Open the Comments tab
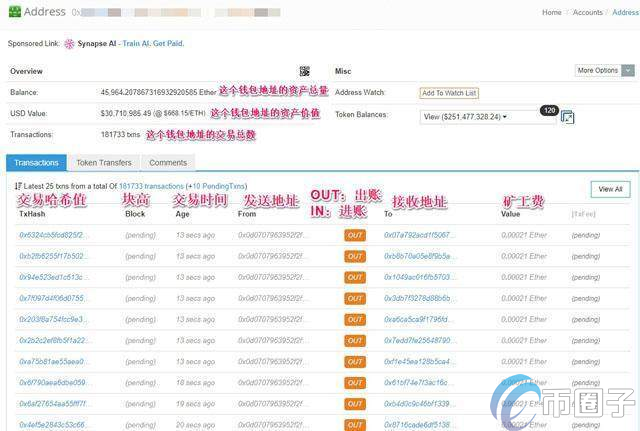Image resolution: width=640 pixels, height=431 pixels. (168, 162)
